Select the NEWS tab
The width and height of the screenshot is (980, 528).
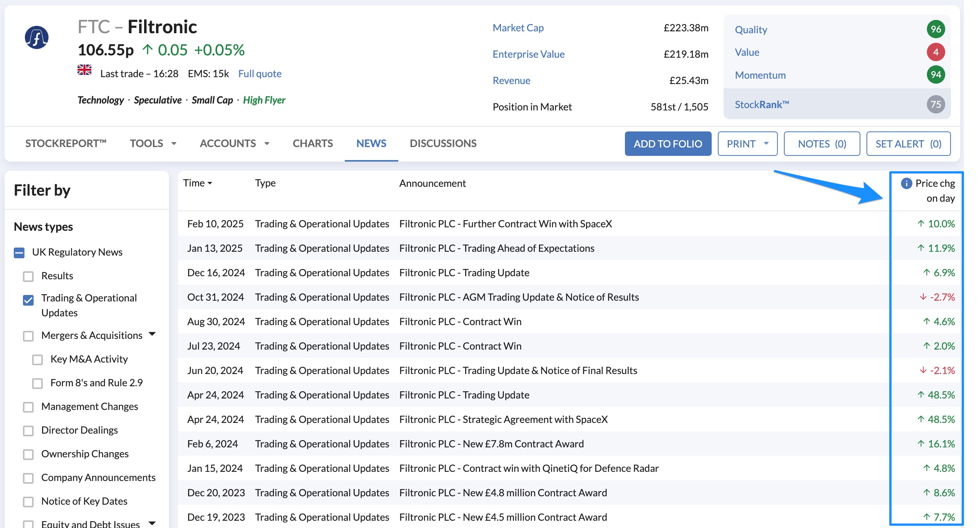point(371,143)
